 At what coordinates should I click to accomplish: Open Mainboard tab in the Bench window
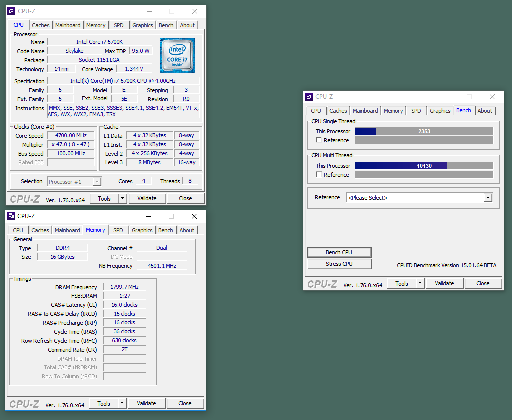pyautogui.click(x=365, y=111)
